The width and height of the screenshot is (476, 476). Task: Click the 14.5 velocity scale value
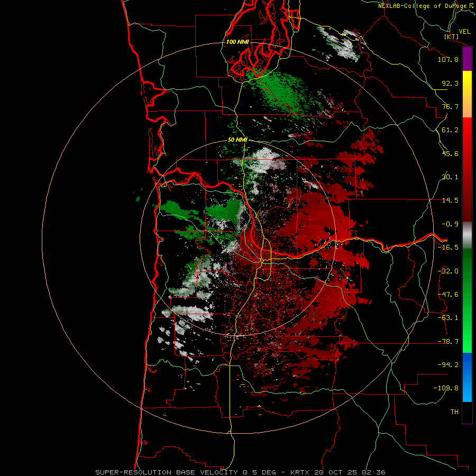[x=450, y=200]
